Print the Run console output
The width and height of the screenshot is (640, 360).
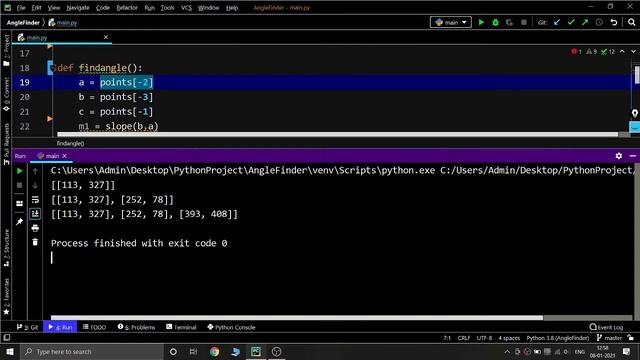point(35,228)
